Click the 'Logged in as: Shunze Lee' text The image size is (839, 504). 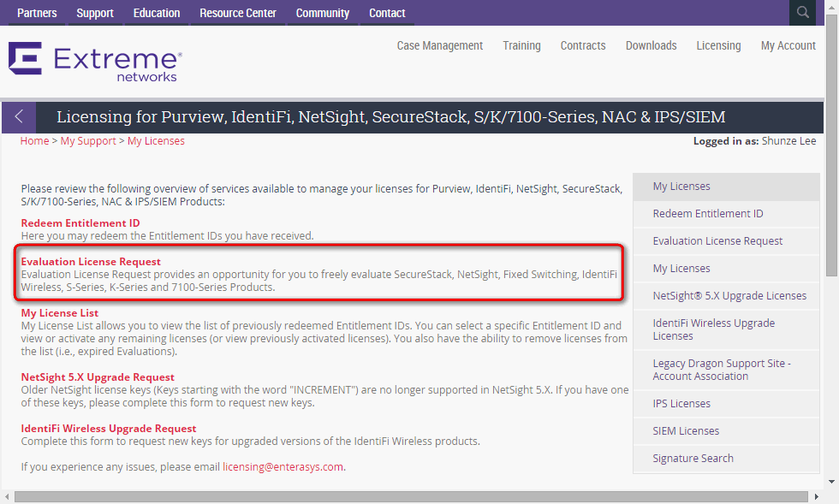coord(754,140)
